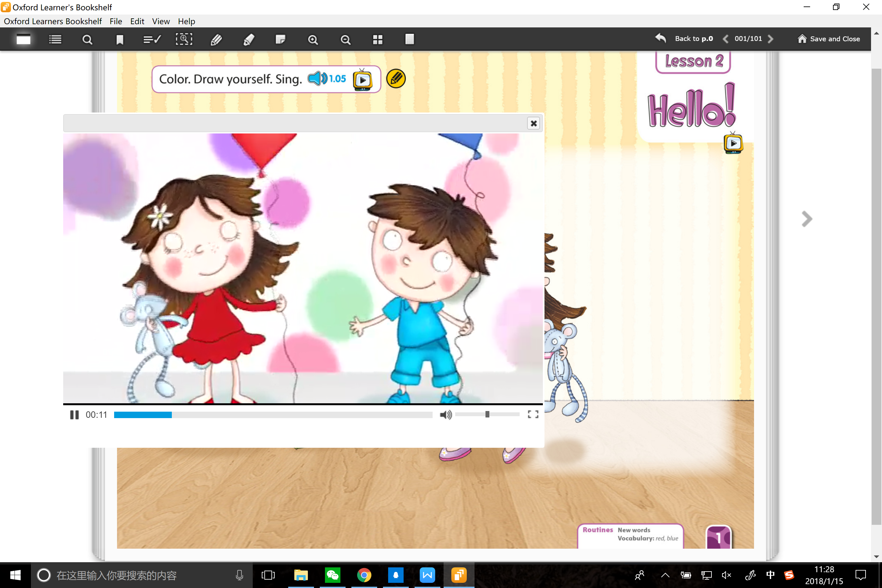Show hidden system tray icons
This screenshot has height=588, width=882.
pos(665,575)
